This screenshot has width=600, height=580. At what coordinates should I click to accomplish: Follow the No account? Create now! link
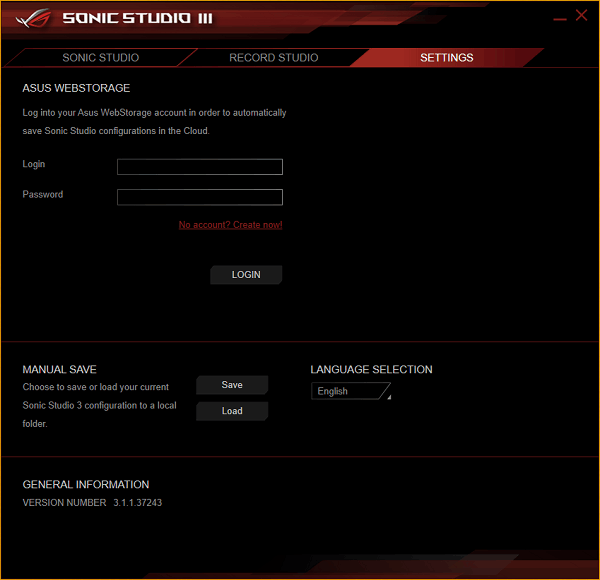point(230,225)
